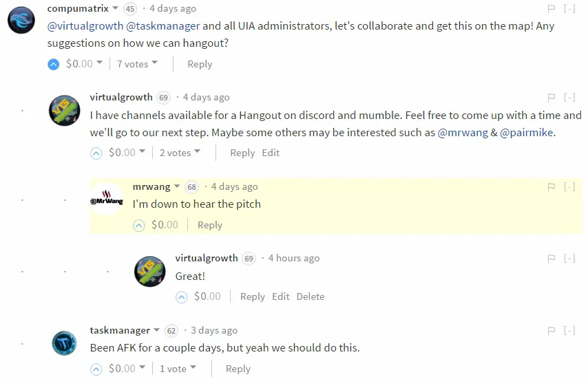
Task: Upvote mrwang's "I'm down to hear the pitch" comment
Action: coord(139,226)
